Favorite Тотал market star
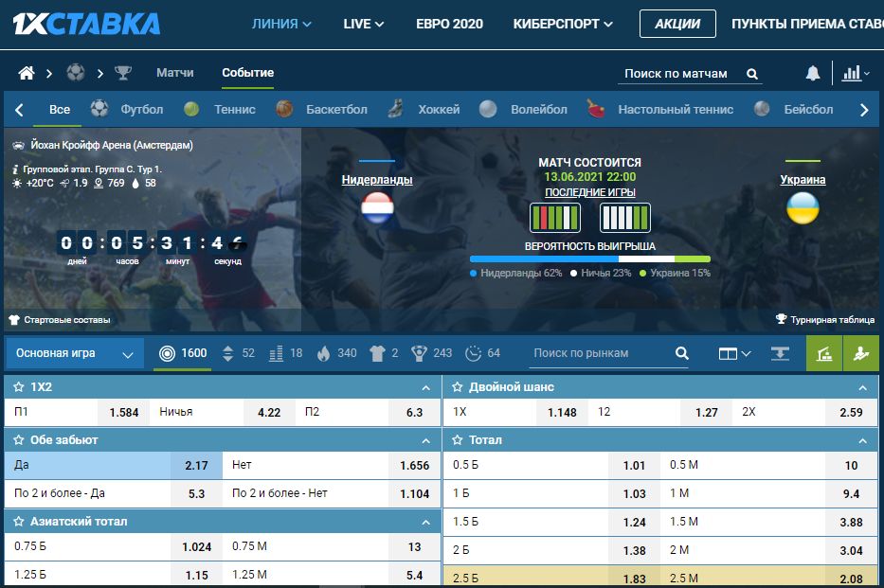This screenshot has height=588, width=884. tap(458, 440)
